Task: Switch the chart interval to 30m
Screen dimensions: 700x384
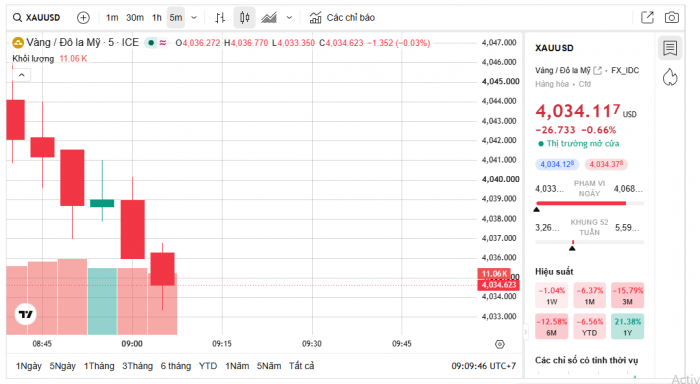Action: click(x=135, y=18)
